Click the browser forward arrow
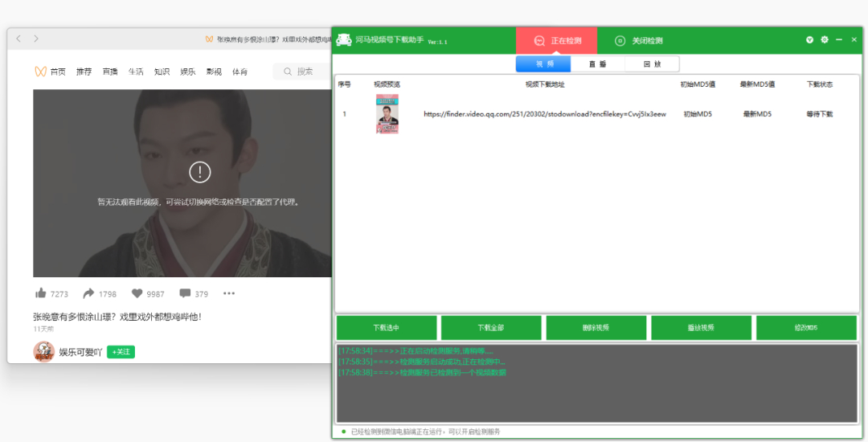868x442 pixels. (x=36, y=39)
